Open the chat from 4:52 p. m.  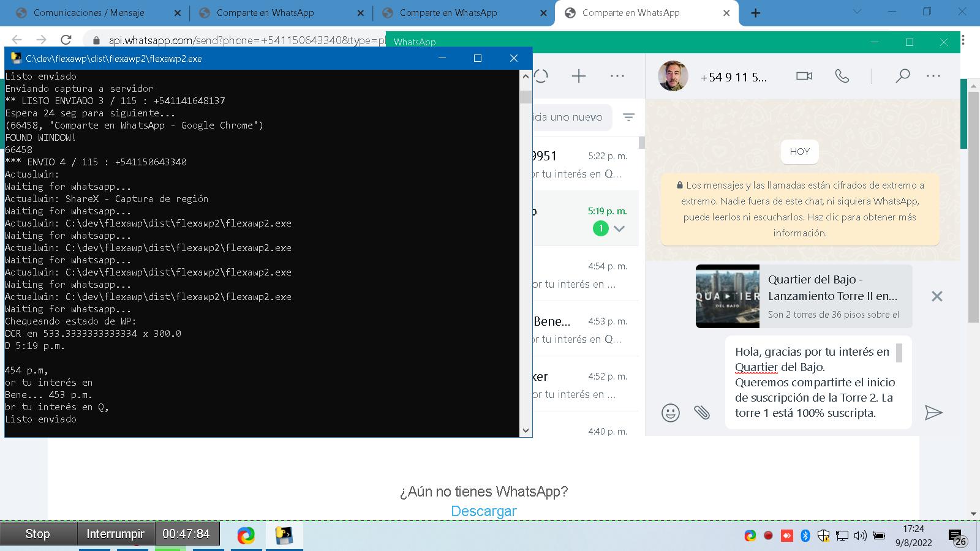point(586,385)
